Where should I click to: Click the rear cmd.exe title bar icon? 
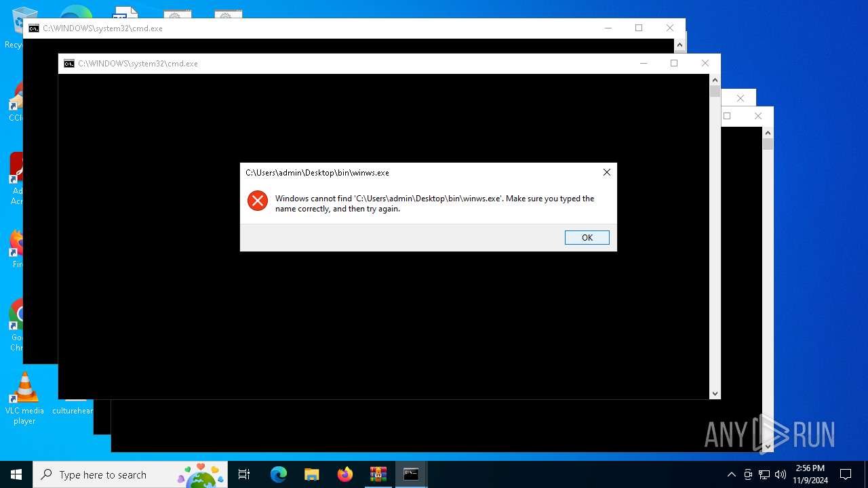click(x=33, y=28)
